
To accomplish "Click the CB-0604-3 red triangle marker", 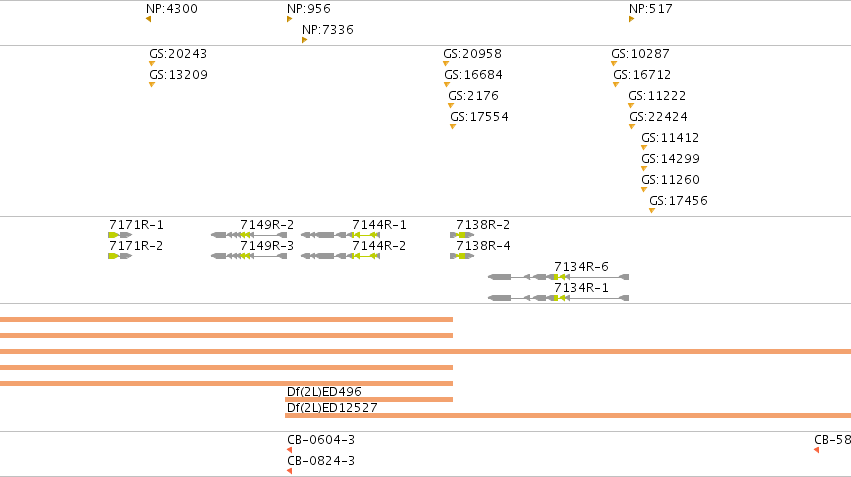I will (289, 450).
